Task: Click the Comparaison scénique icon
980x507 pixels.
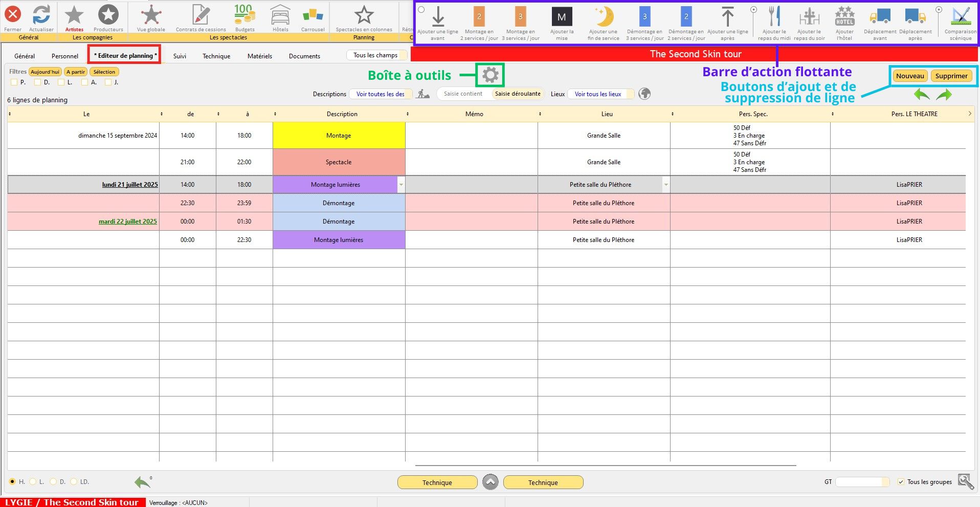Action: point(961,17)
